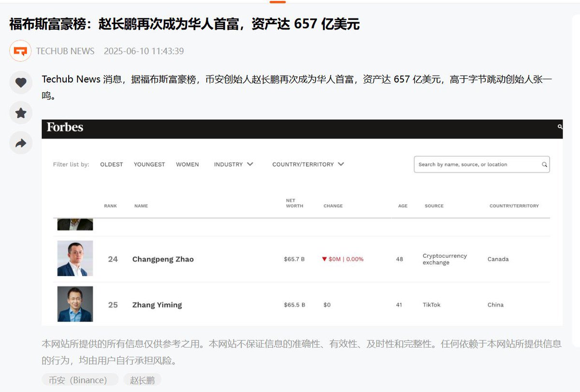
Task: Click the star favorite icon
Action: pyautogui.click(x=21, y=113)
